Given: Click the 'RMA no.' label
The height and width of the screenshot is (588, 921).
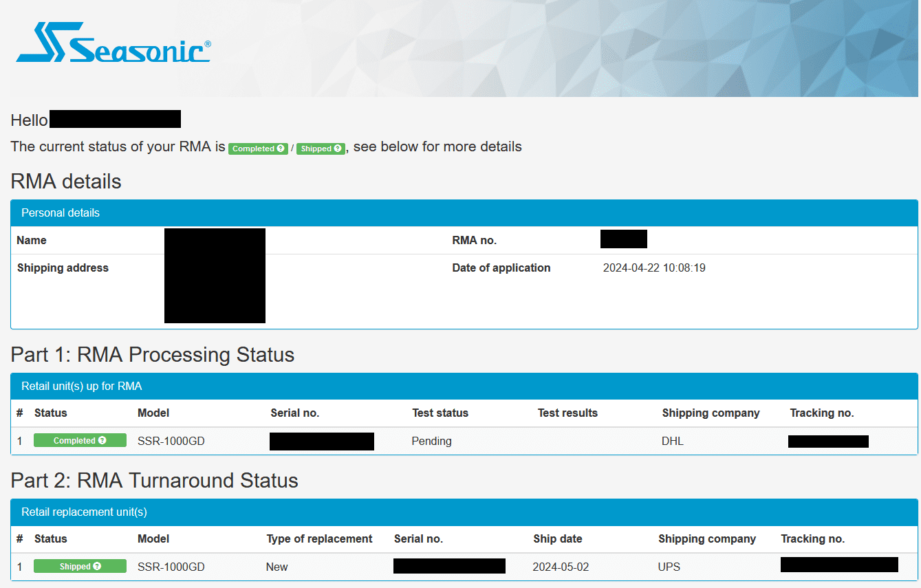Looking at the screenshot, I should [x=475, y=241].
